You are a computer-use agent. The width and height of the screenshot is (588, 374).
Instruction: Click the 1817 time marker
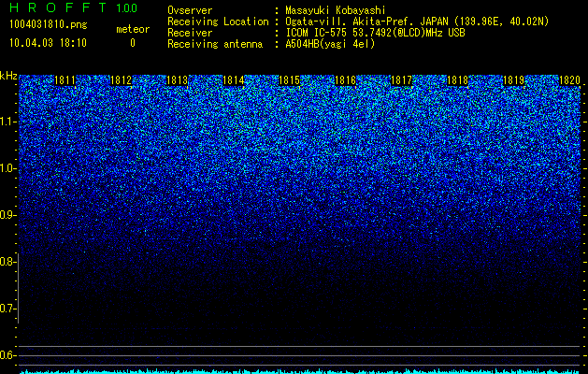point(401,80)
